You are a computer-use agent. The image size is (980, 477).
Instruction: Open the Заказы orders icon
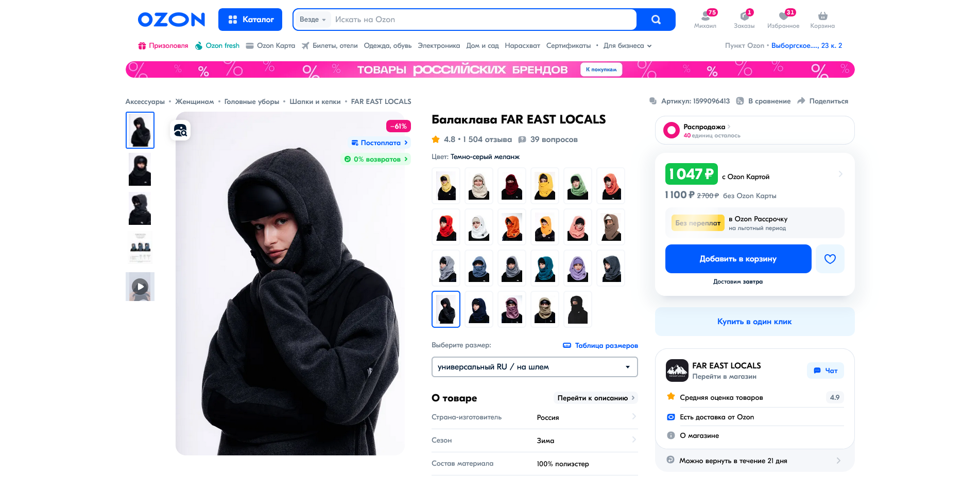click(744, 20)
